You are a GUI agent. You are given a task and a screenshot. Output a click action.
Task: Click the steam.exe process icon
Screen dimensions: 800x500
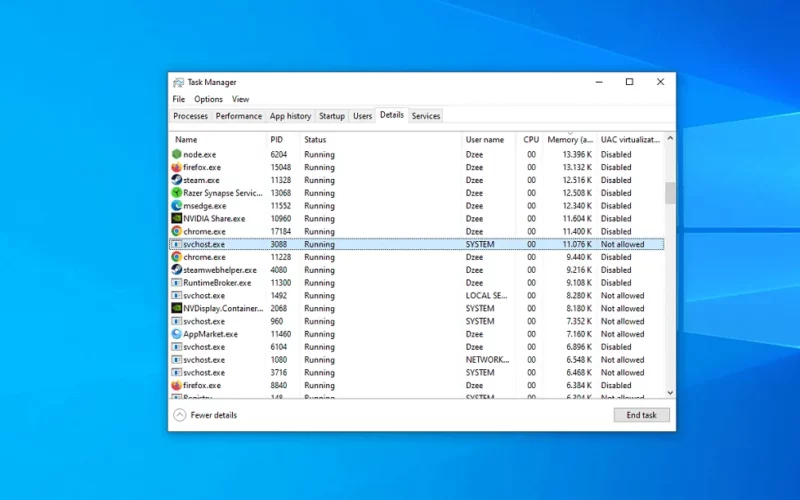(x=177, y=180)
